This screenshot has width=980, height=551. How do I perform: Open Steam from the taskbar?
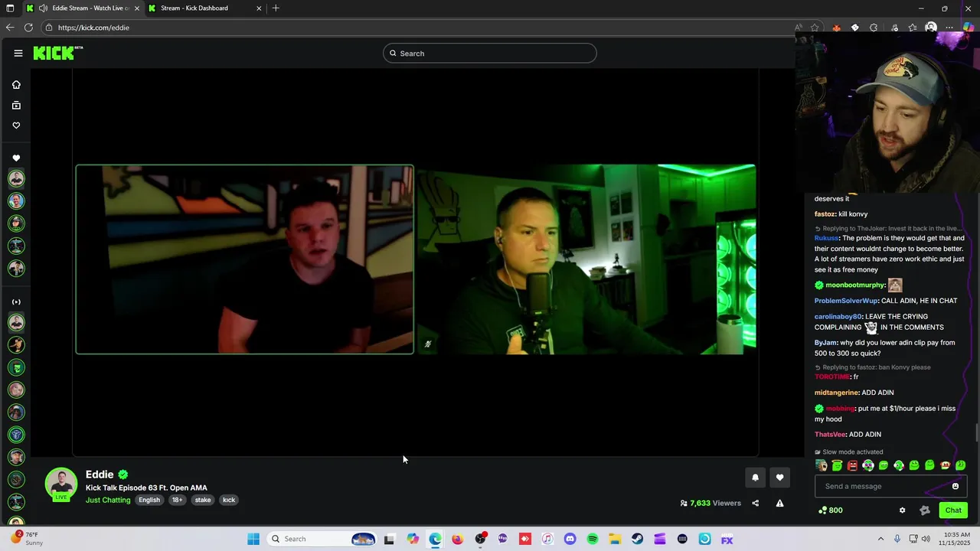click(637, 539)
